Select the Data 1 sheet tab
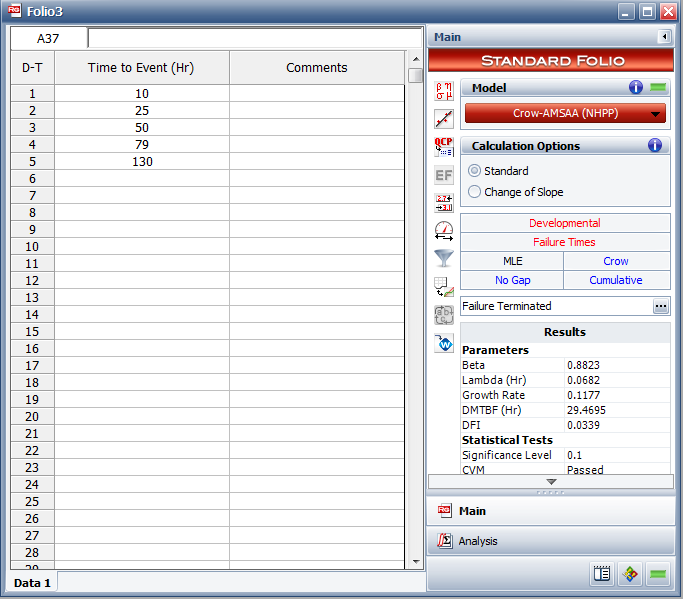 (x=32, y=582)
